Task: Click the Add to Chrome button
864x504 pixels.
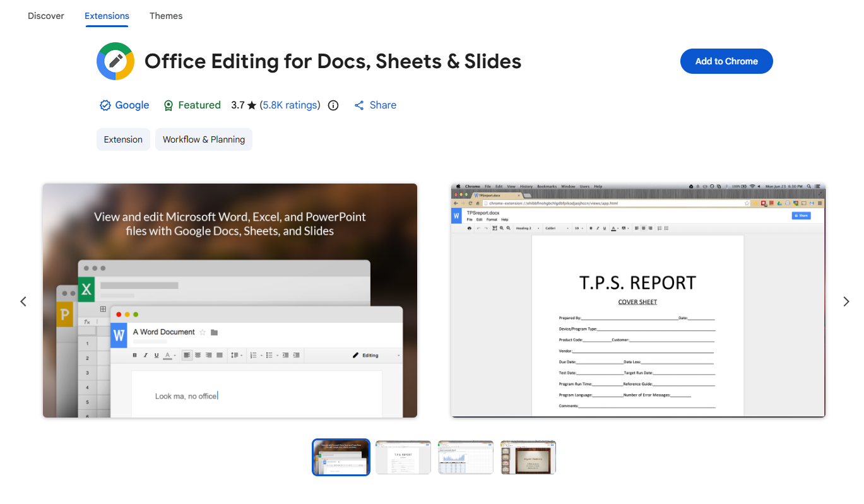Action: tap(726, 61)
